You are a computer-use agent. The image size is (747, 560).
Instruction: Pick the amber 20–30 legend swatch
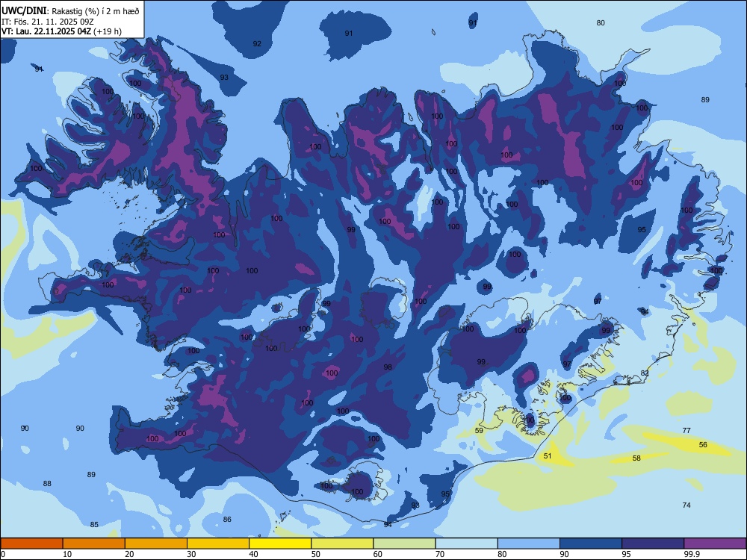point(156,544)
